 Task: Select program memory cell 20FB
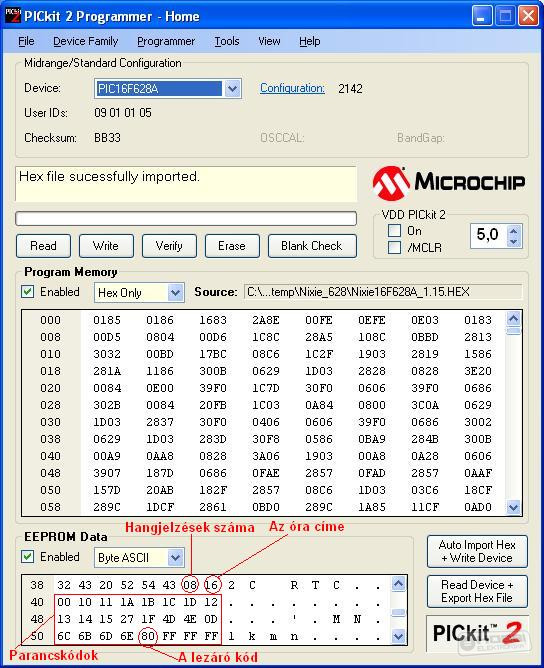[x=213, y=405]
